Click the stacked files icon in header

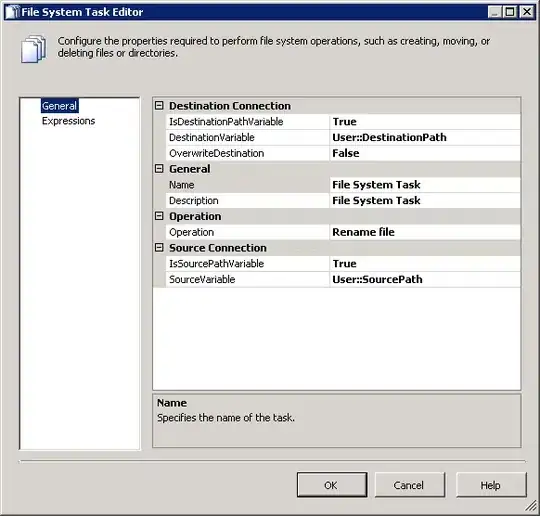(33, 49)
